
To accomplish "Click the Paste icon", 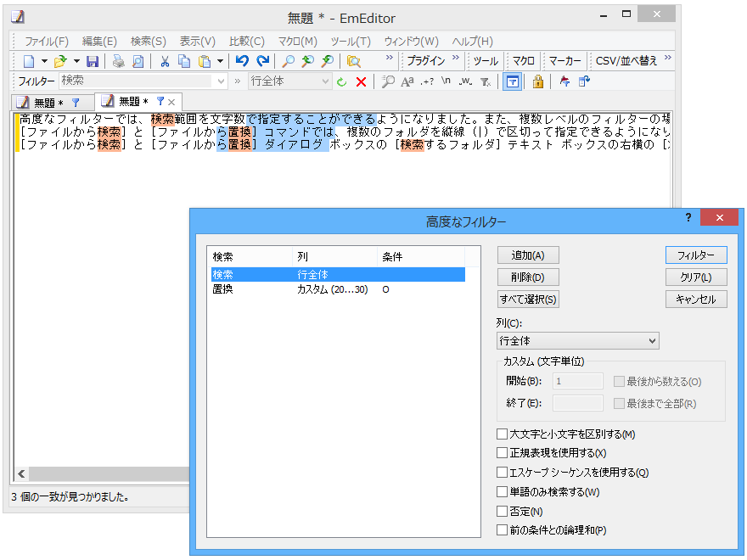I will [204, 61].
